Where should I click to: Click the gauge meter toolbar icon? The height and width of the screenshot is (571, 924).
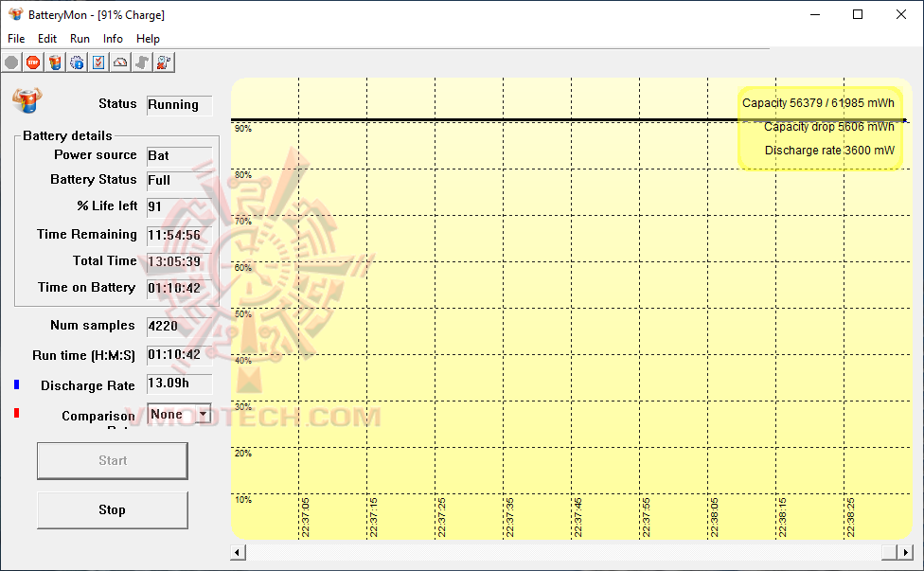(120, 62)
